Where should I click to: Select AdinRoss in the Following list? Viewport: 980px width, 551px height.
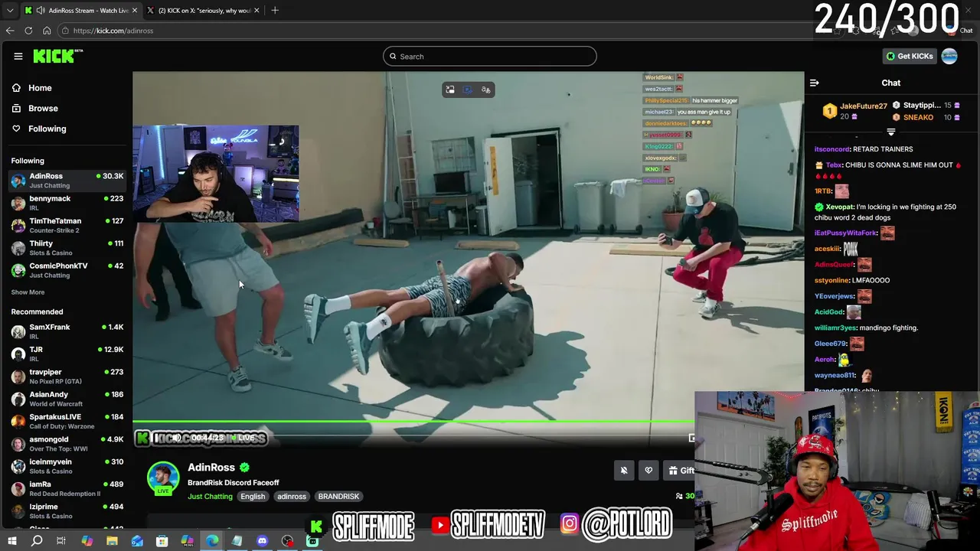coord(67,181)
